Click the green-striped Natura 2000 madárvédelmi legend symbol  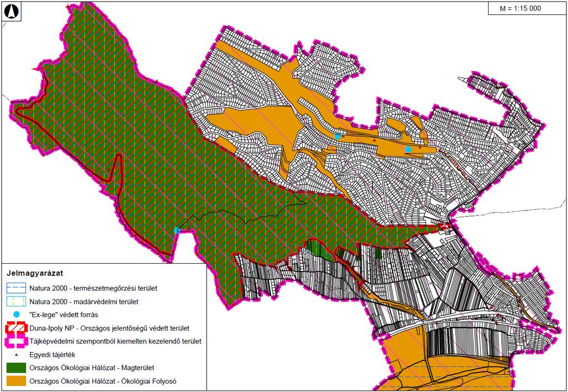click(x=16, y=301)
